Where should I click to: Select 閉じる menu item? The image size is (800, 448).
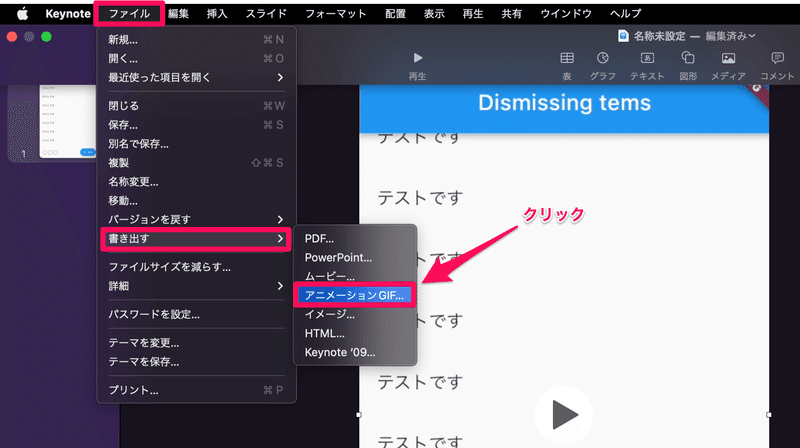[196, 106]
